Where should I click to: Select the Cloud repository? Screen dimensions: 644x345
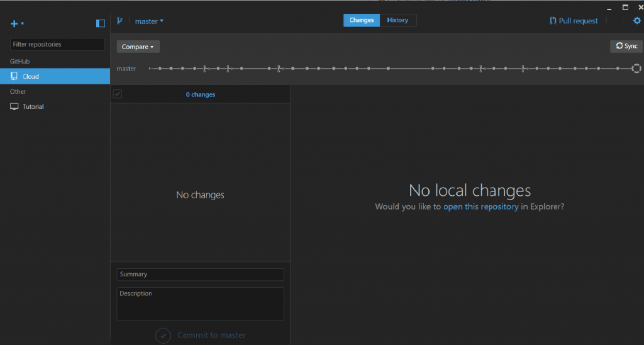click(x=55, y=76)
